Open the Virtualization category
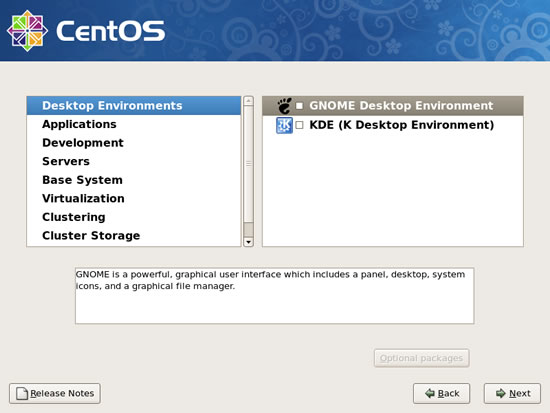The width and height of the screenshot is (550, 413). (x=134, y=199)
